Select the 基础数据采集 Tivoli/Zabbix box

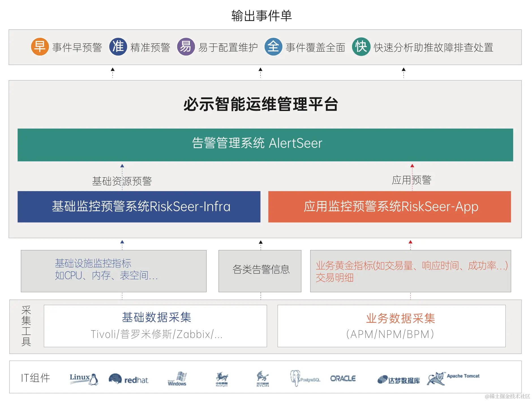[156, 326]
